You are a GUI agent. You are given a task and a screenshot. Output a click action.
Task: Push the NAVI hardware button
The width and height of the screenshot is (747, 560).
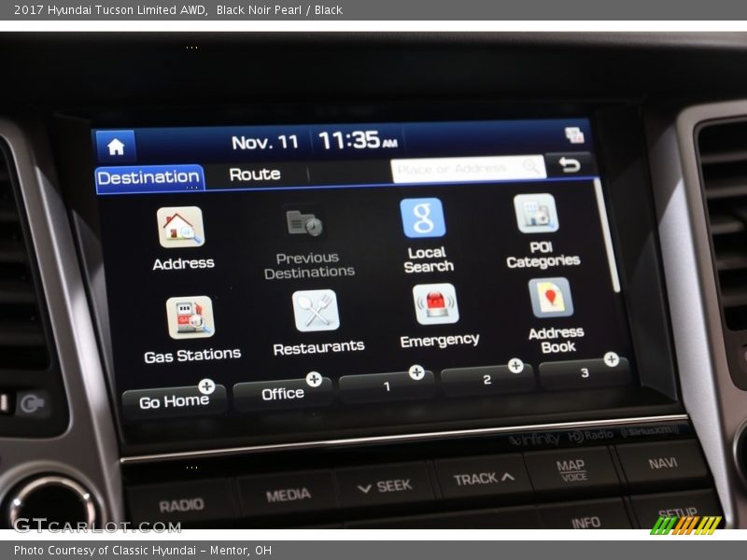click(x=662, y=463)
